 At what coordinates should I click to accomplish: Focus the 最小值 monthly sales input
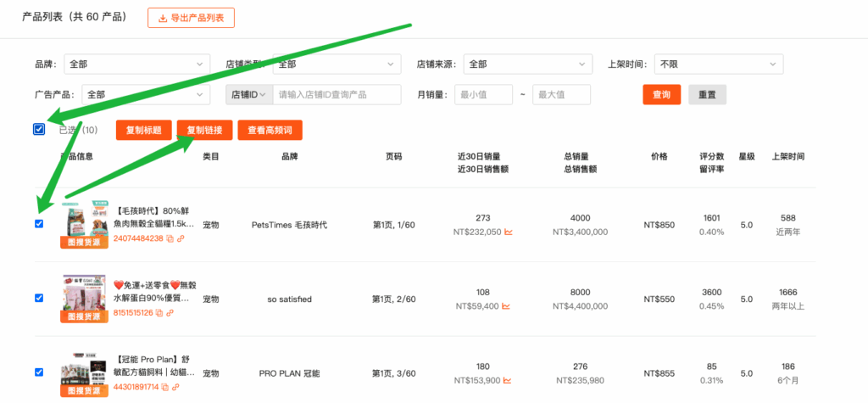click(x=483, y=95)
